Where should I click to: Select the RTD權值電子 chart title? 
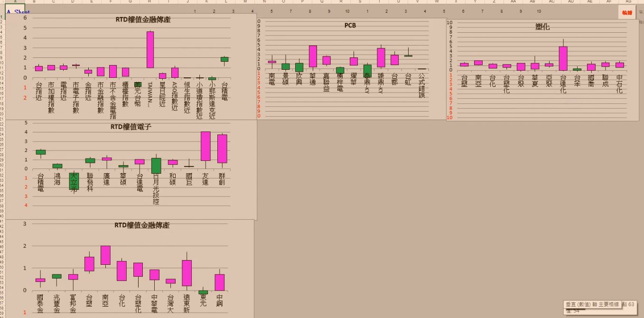(131, 127)
